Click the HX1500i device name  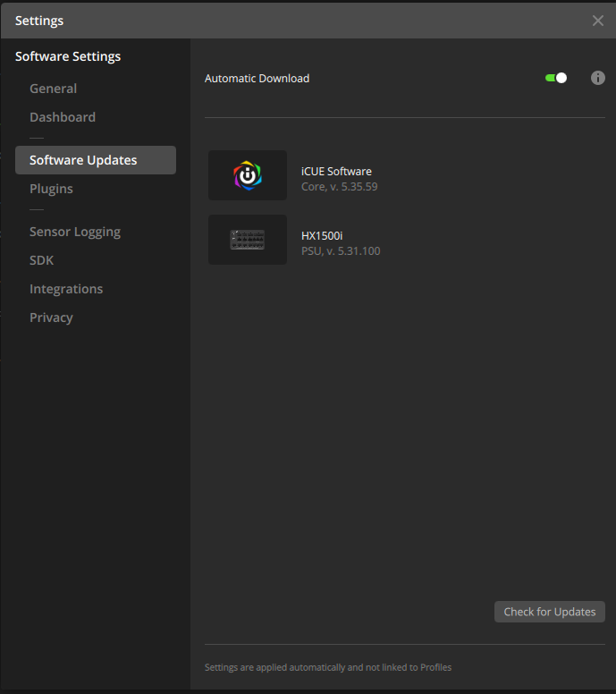pos(322,236)
